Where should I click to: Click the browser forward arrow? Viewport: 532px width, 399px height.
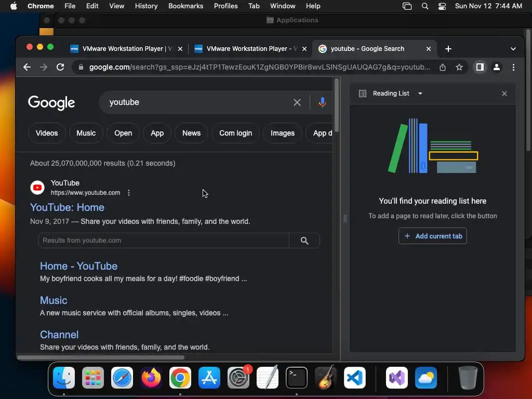tap(44, 67)
